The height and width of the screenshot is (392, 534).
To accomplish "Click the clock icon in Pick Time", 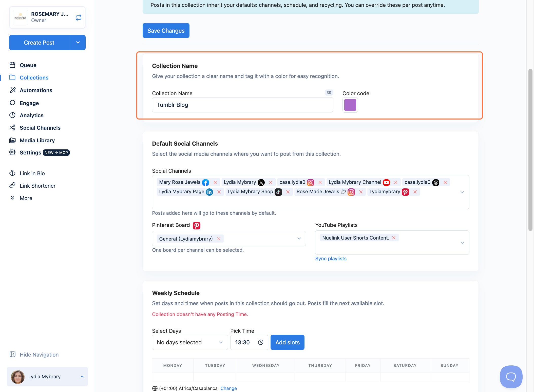I will 261,342.
